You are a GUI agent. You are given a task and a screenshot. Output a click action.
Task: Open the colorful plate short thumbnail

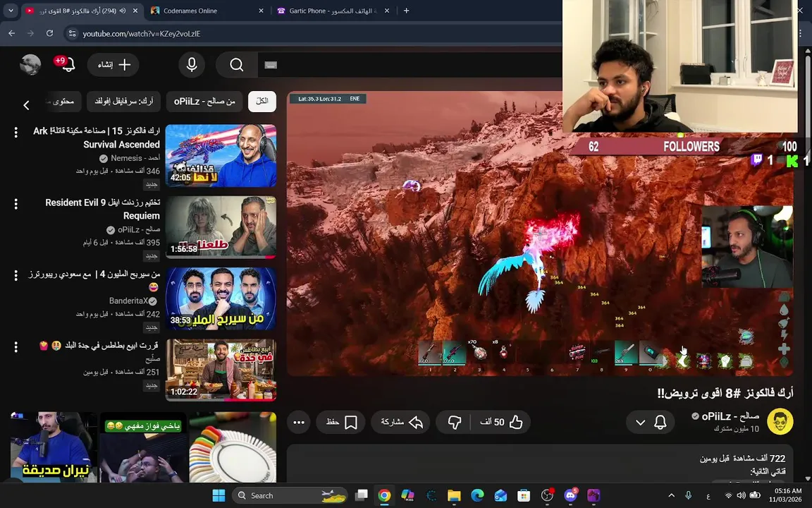click(x=233, y=447)
